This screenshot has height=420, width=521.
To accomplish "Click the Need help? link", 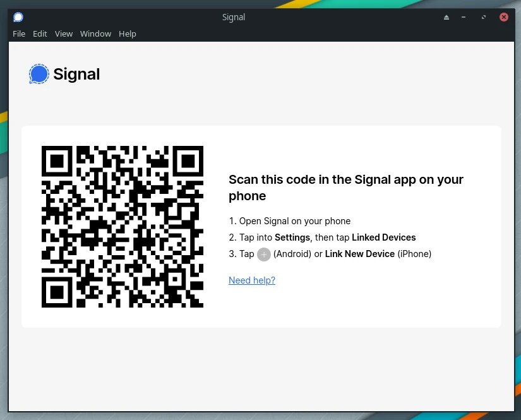I will [252, 280].
